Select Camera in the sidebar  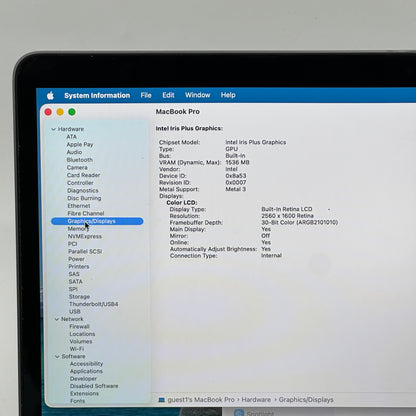pos(77,167)
